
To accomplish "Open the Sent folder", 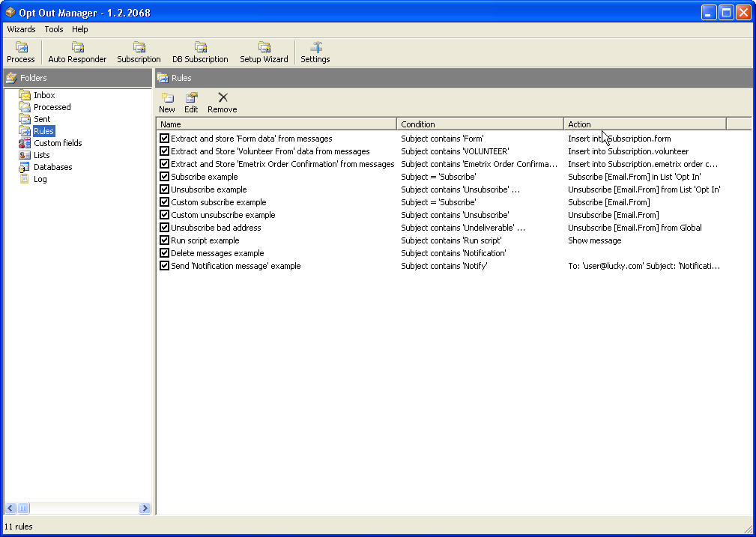I will coord(42,119).
